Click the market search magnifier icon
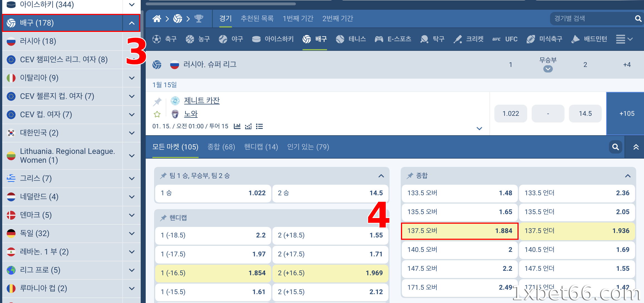 (615, 147)
